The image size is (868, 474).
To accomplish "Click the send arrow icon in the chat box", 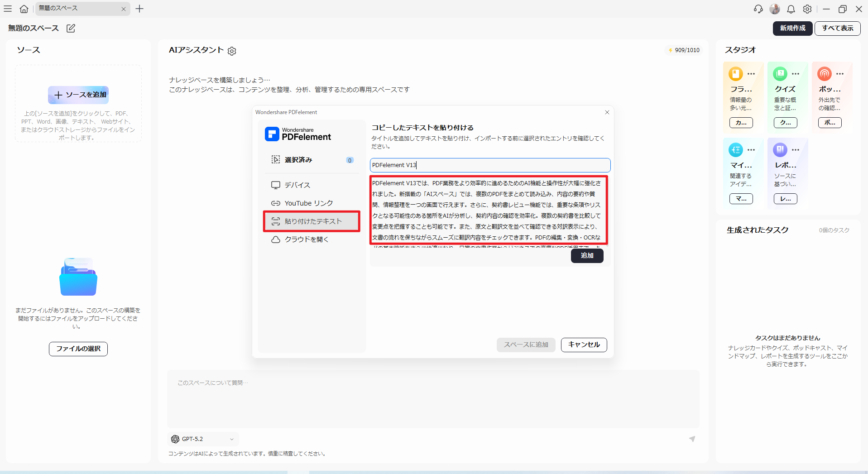I will (x=692, y=439).
